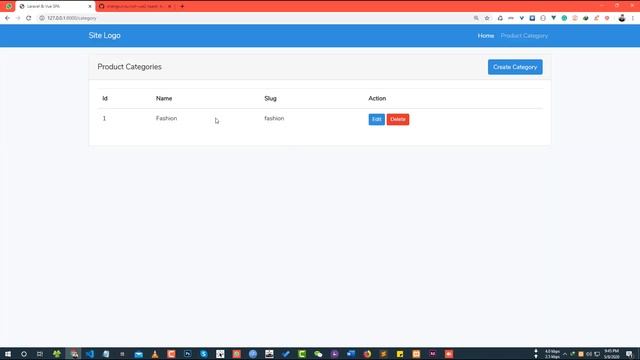
Task: Click the 'Fashion' name cell
Action: click(166, 118)
